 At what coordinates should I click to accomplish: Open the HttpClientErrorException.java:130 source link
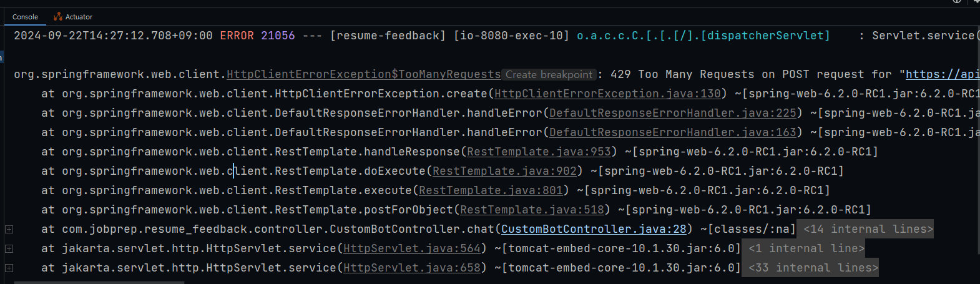coord(607,94)
